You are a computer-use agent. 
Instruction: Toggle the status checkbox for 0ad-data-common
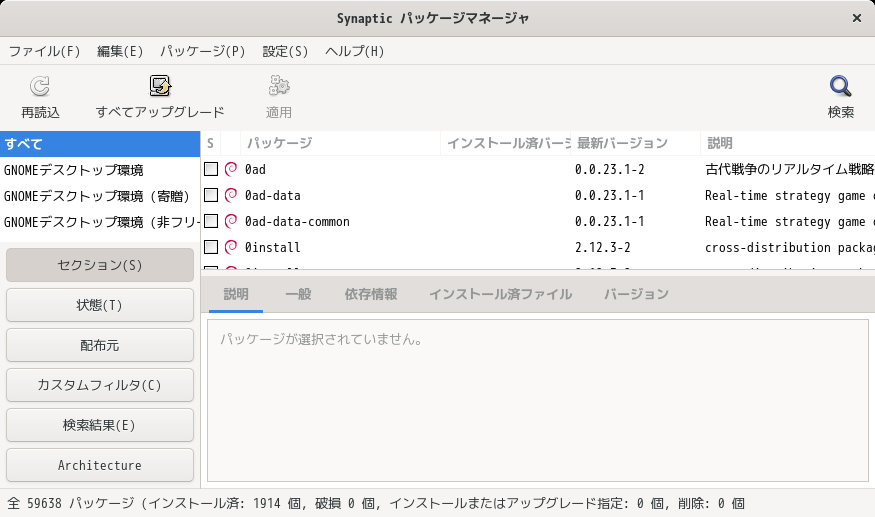pyautogui.click(x=211, y=222)
